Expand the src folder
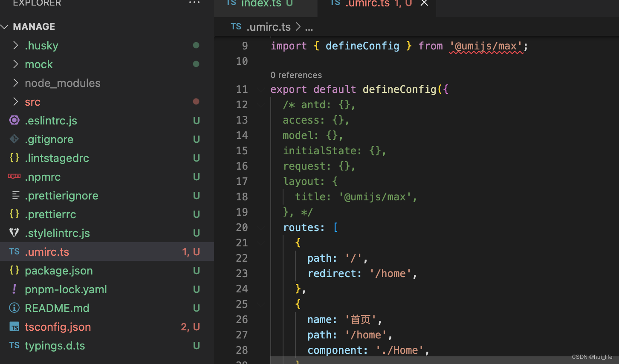 click(15, 101)
